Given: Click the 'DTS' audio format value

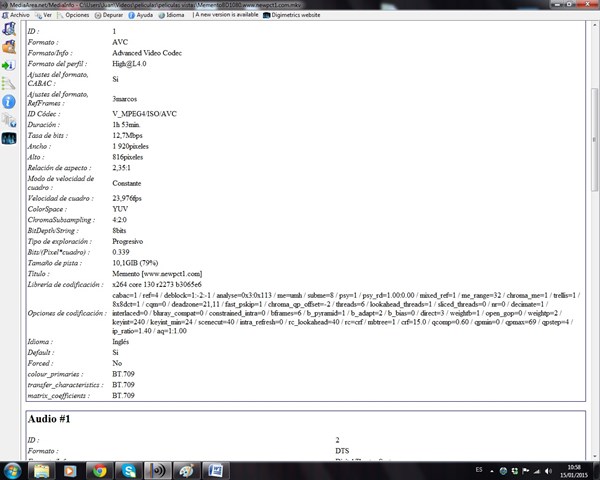Looking at the screenshot, I should pyautogui.click(x=342, y=451).
